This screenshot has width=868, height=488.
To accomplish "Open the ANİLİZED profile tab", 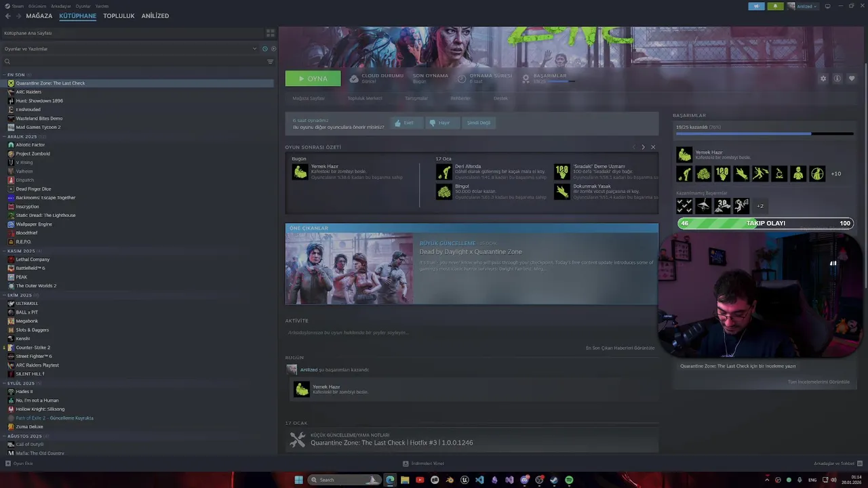I will point(155,16).
